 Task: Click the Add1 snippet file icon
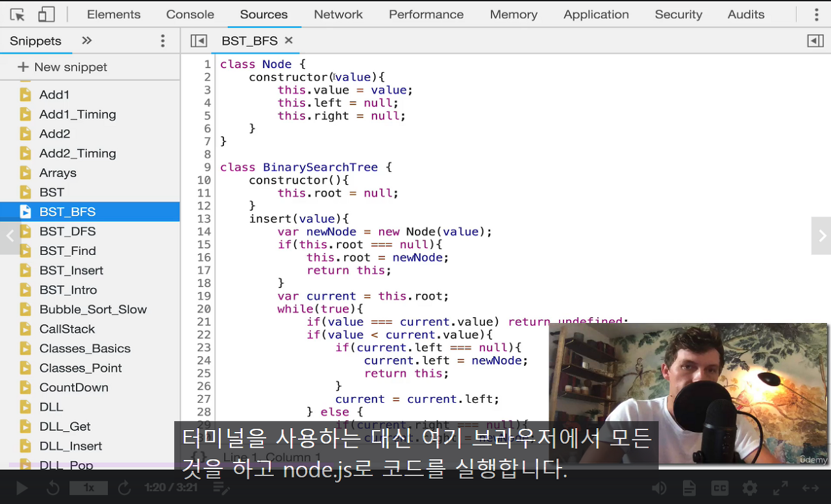25,95
